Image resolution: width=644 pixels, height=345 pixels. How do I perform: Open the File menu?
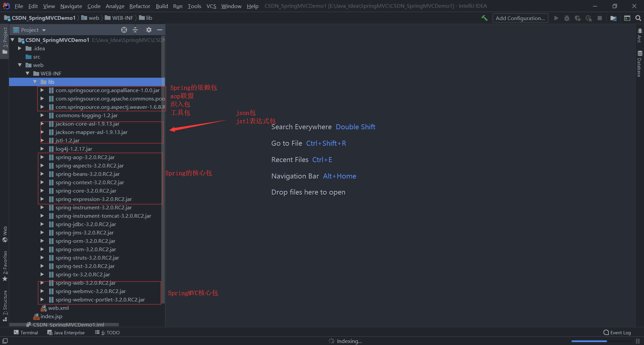[19, 6]
